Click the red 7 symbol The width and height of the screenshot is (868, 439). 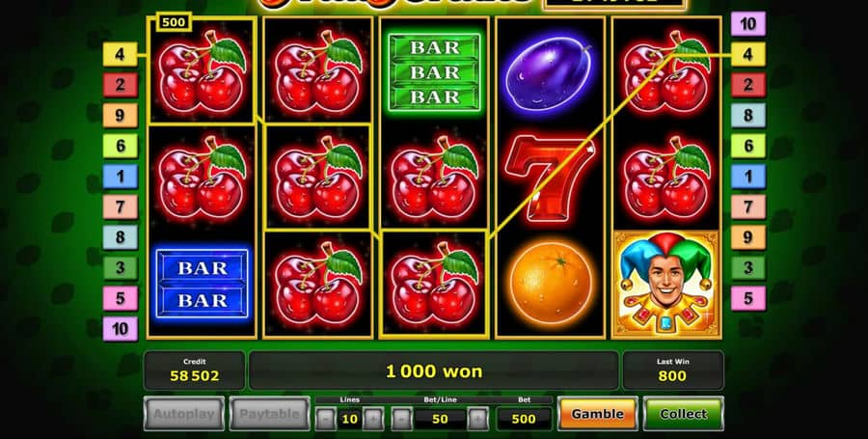[x=549, y=178]
